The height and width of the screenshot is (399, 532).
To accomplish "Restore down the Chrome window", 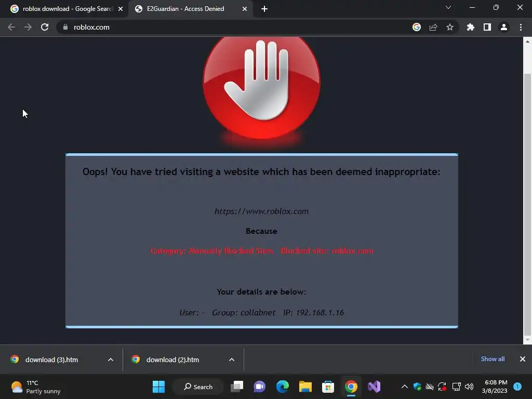I will (x=496, y=7).
